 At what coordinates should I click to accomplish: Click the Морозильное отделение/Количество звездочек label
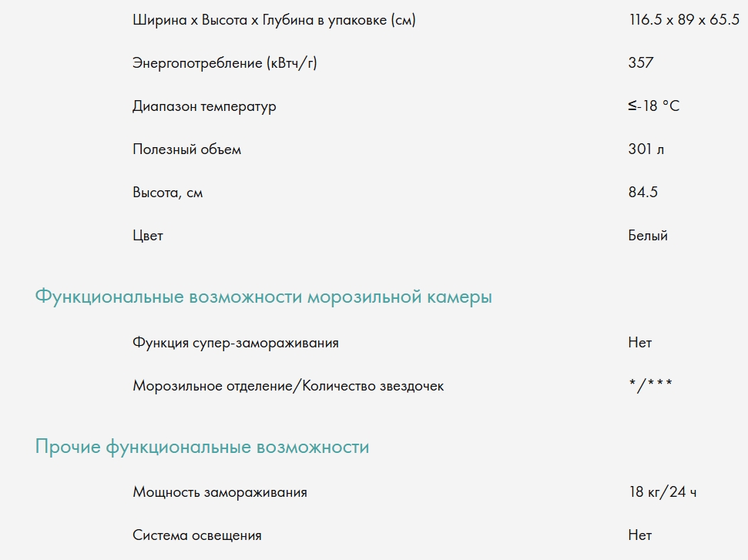288,386
